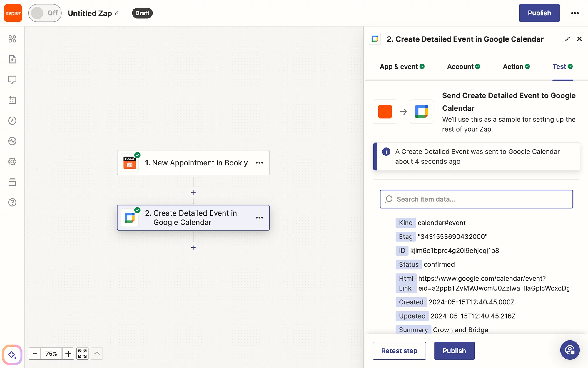588x368 pixels.
Task: Click the fit-to-view expand icon
Action: pyautogui.click(x=83, y=354)
